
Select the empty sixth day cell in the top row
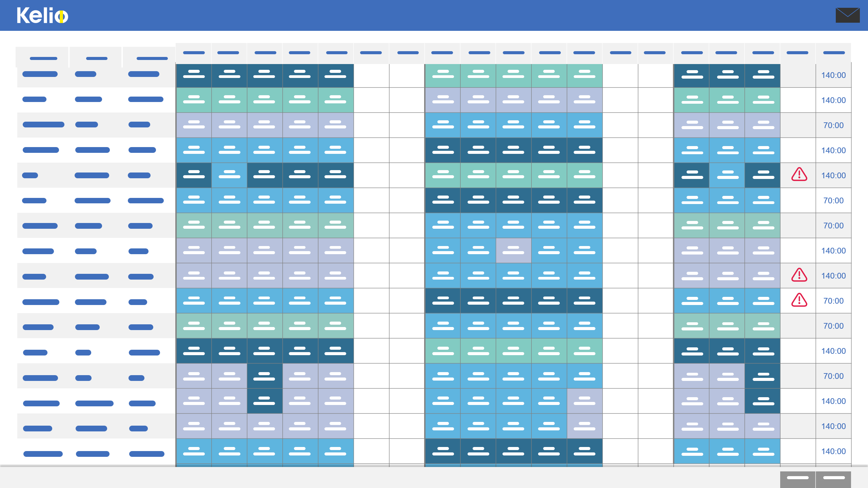click(x=371, y=75)
